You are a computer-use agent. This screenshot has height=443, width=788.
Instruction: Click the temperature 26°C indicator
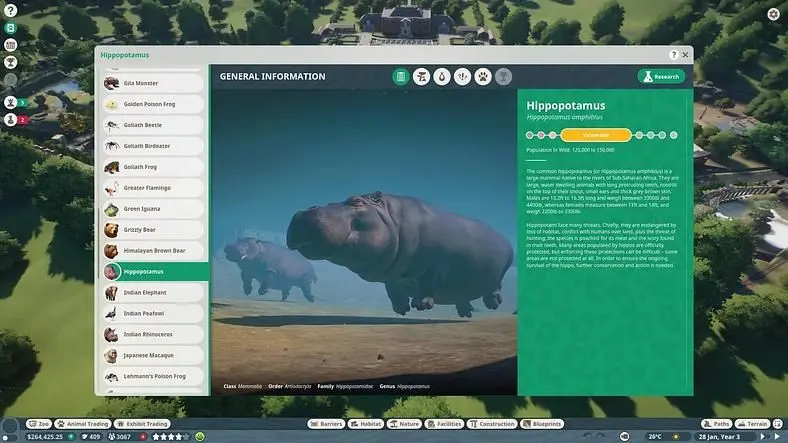tap(654, 437)
